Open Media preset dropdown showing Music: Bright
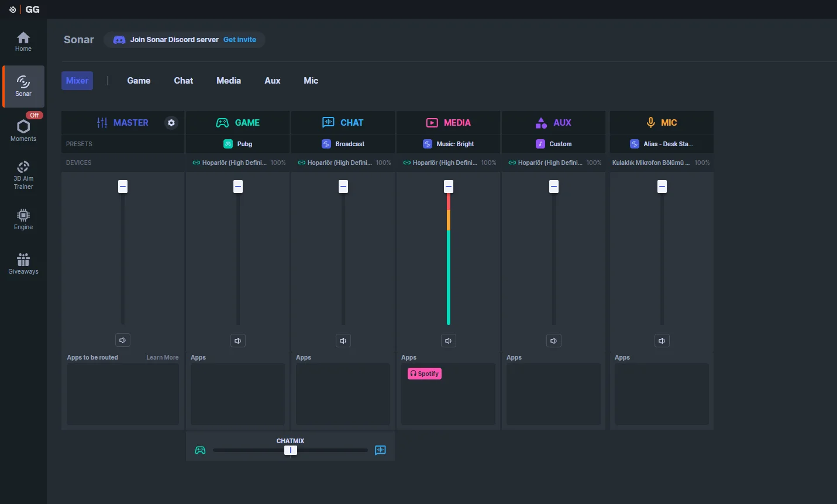837x504 pixels. click(449, 144)
